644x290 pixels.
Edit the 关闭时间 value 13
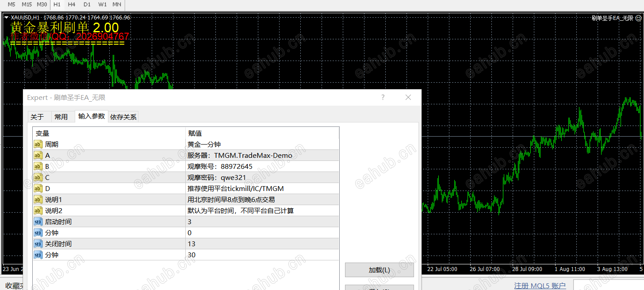pos(262,244)
